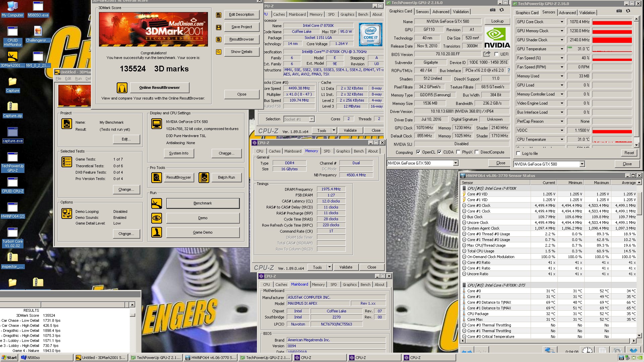Open SPD tab in CPU-Z Memory window
The height and width of the screenshot is (362, 644).
[327, 151]
